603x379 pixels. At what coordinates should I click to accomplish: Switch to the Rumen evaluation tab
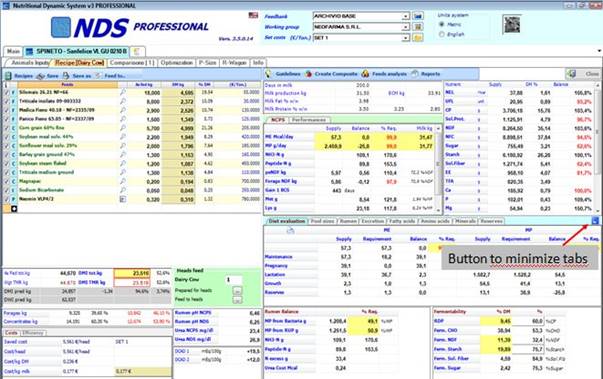coord(348,221)
